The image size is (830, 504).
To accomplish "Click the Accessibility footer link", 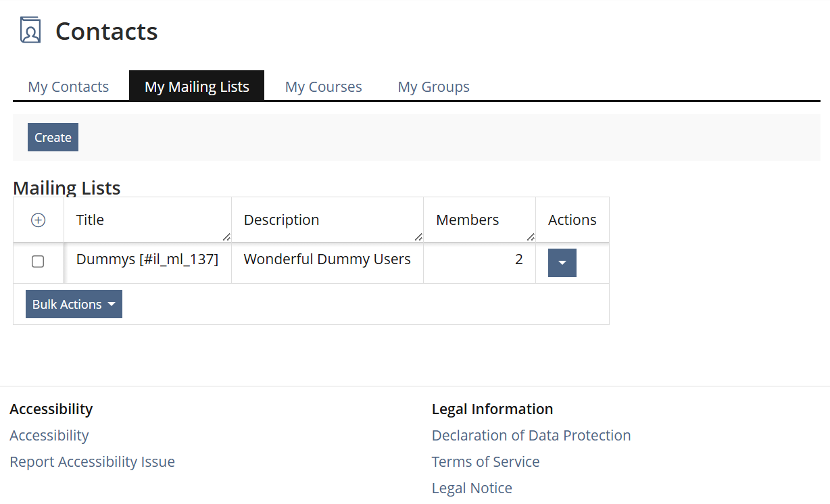I will point(49,435).
